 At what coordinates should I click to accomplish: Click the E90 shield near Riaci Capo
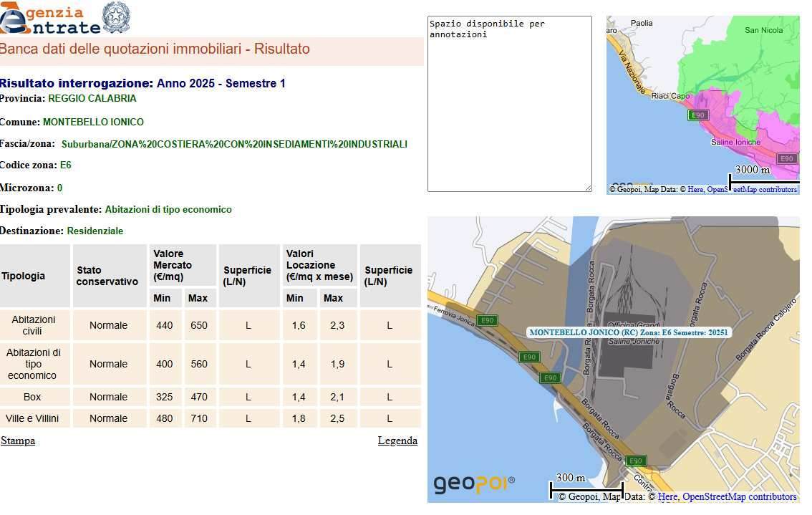(697, 115)
